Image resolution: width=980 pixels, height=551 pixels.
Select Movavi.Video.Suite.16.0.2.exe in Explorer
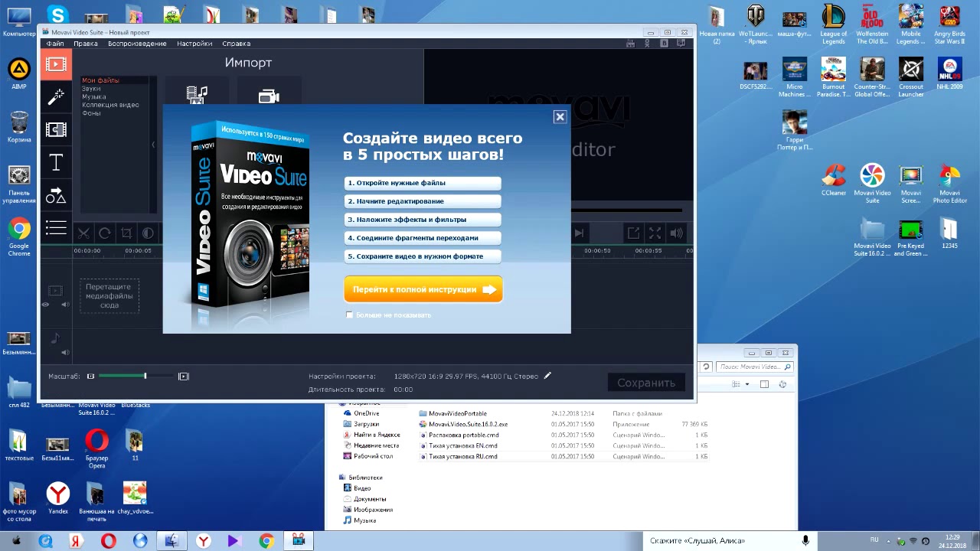point(462,424)
